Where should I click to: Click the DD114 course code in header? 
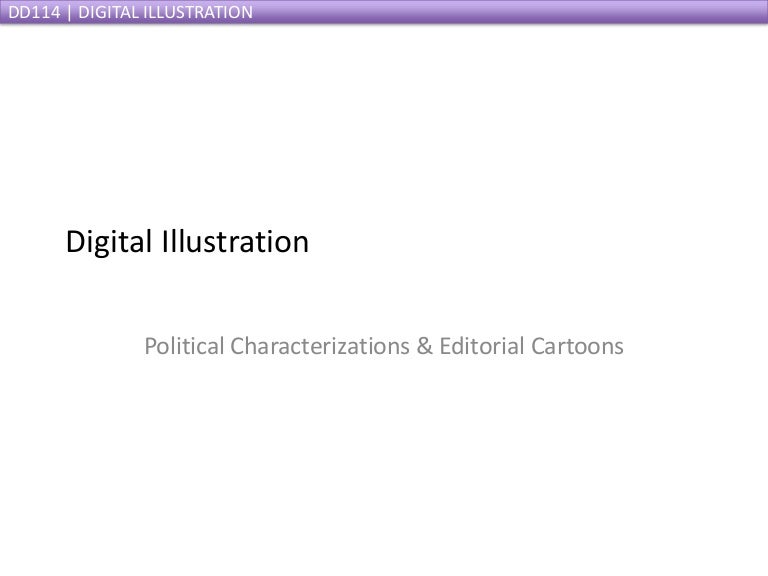click(x=31, y=12)
